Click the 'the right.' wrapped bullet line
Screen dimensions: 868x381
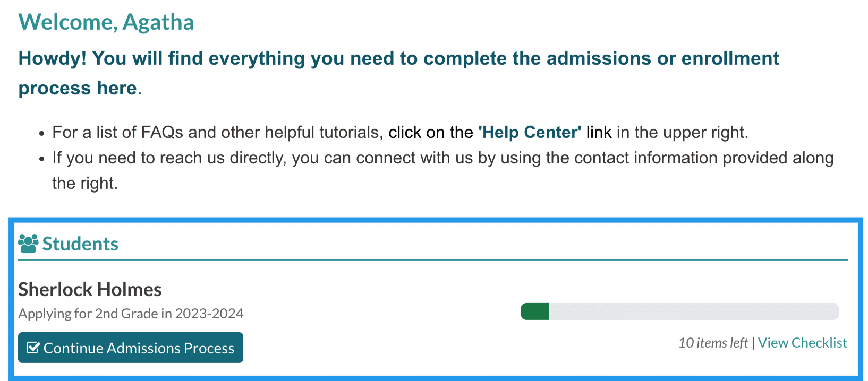point(84,184)
